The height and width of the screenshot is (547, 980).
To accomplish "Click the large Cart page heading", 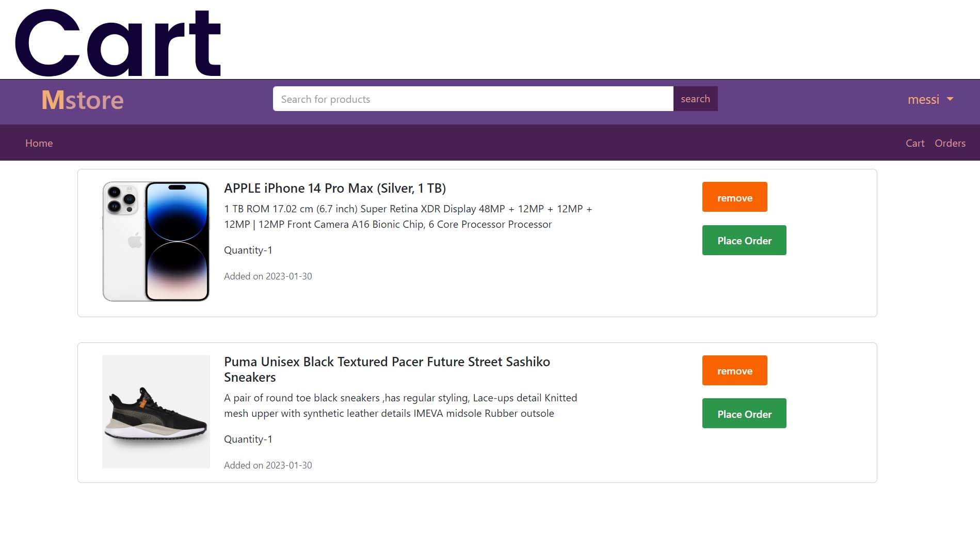I will 118,43.
